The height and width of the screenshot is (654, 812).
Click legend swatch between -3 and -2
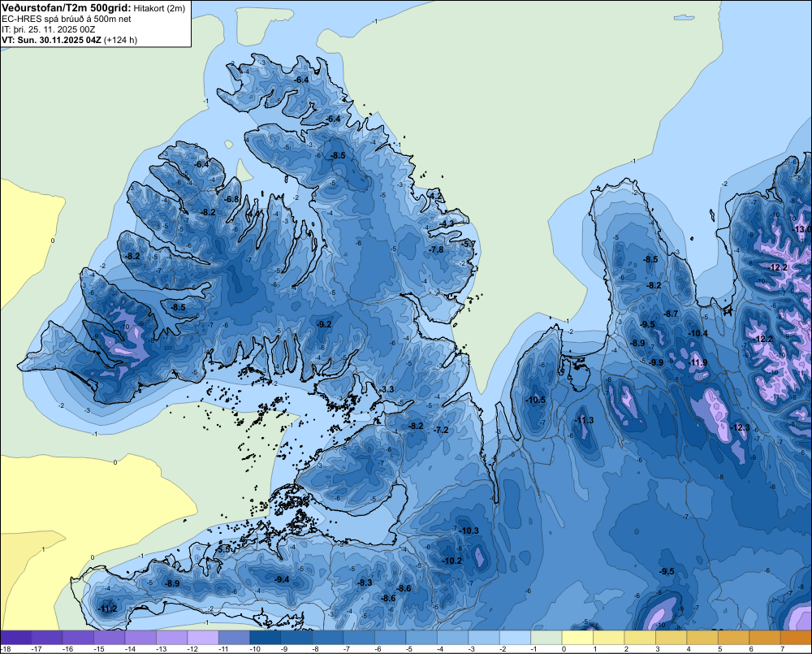point(484,638)
